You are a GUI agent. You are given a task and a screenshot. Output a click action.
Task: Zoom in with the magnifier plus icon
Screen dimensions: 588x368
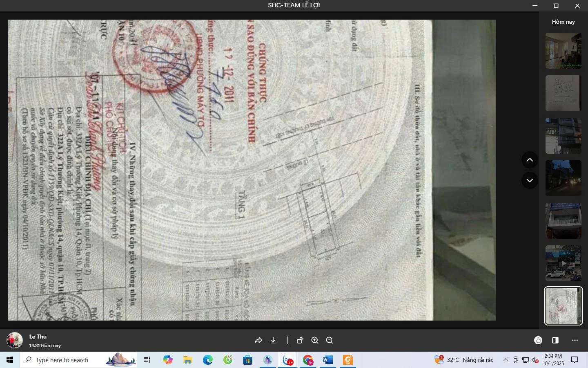point(315,340)
